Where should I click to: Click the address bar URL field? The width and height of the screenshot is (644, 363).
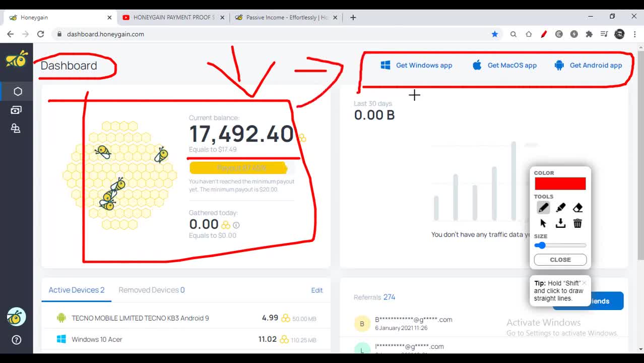point(272,34)
